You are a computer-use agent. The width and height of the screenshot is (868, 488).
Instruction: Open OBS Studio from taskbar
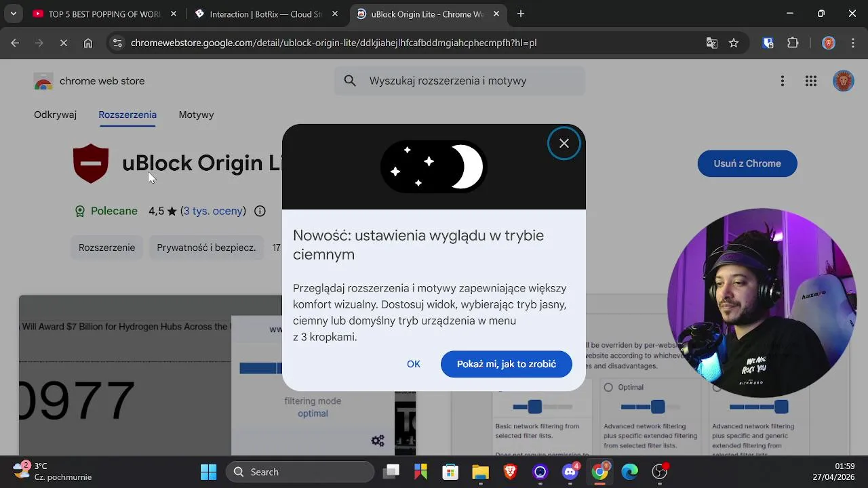(660, 472)
